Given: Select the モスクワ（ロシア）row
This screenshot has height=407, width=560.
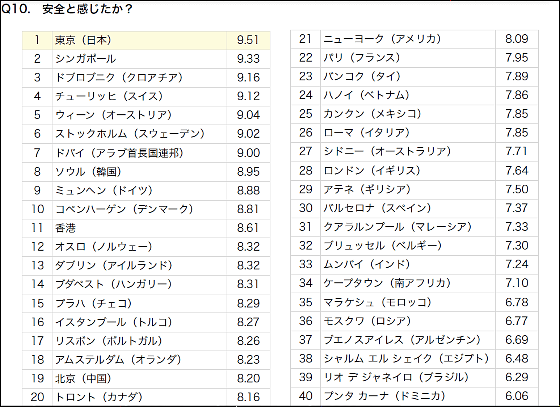Looking at the screenshot, I should pyautogui.click(x=414, y=321).
